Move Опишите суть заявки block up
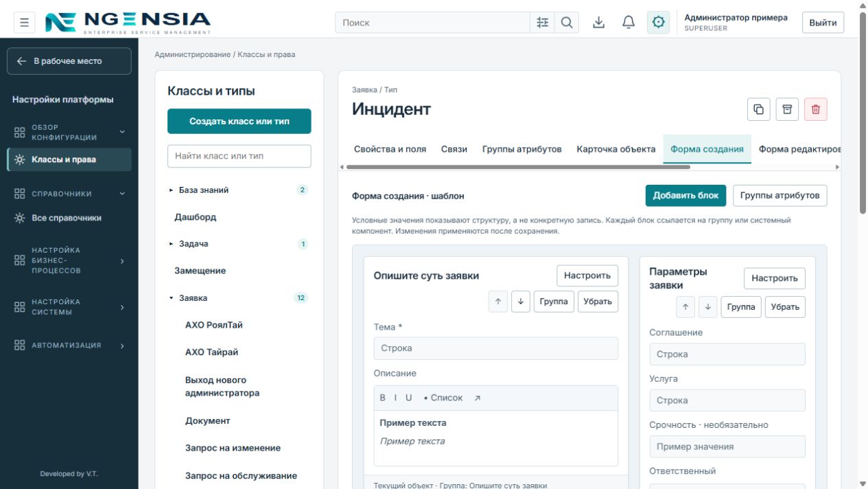The image size is (868, 489). coord(498,302)
